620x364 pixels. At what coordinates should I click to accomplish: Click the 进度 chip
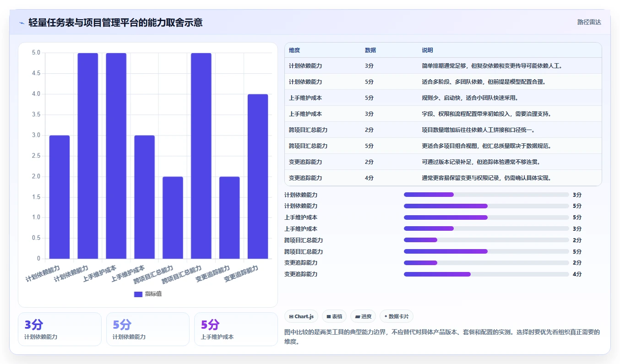pos(363,316)
